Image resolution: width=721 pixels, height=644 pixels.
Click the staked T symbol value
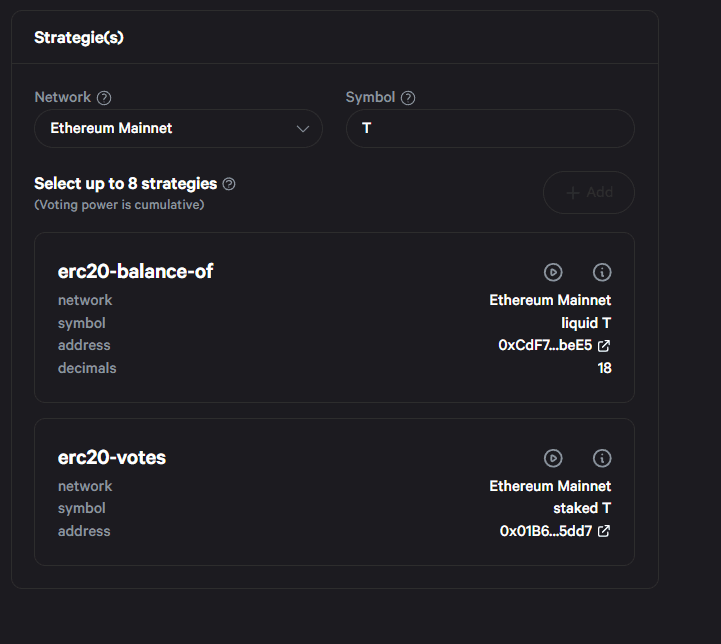tap(582, 509)
